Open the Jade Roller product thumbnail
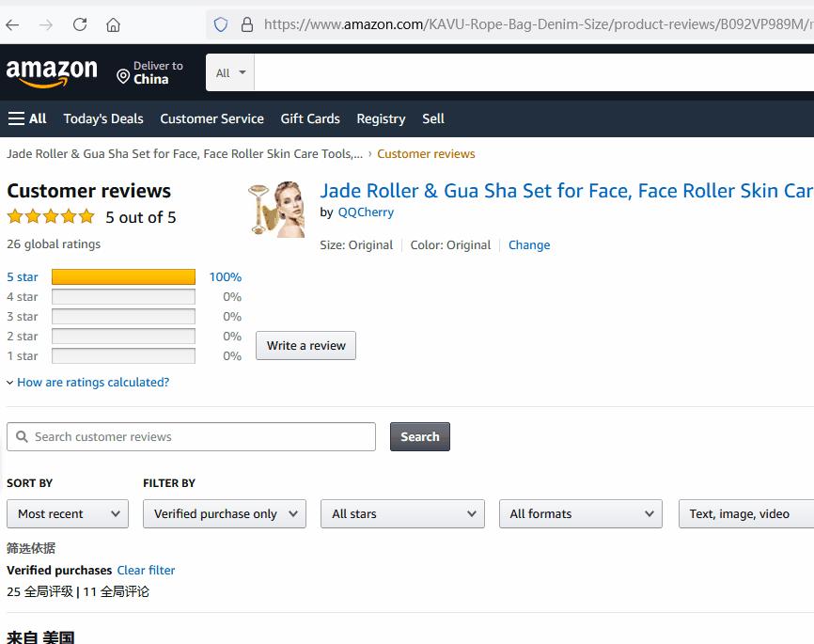Screen dimensions: 814x644 coord(276,209)
